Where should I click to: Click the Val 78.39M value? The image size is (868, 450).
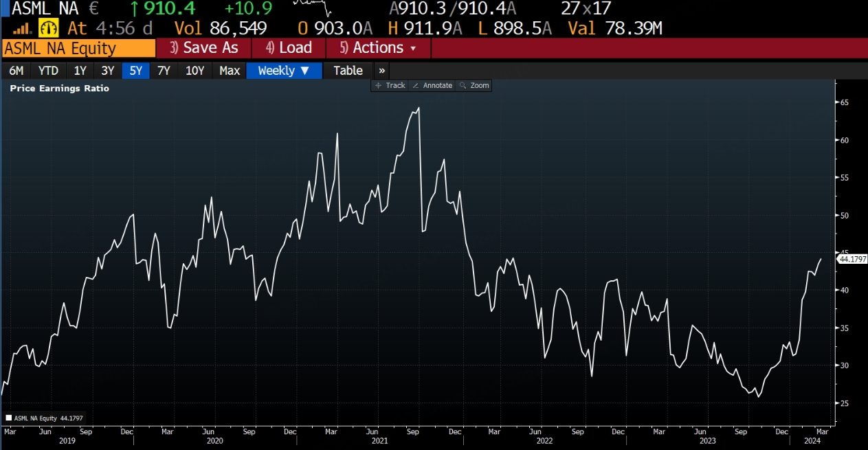pos(615,28)
